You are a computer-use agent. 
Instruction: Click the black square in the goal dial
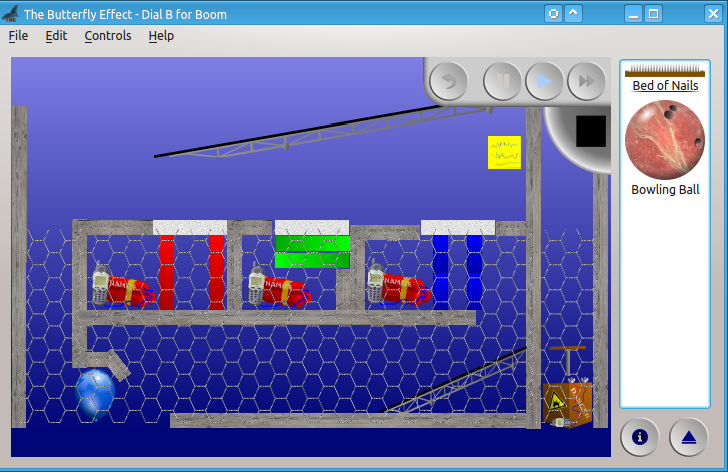[590, 131]
